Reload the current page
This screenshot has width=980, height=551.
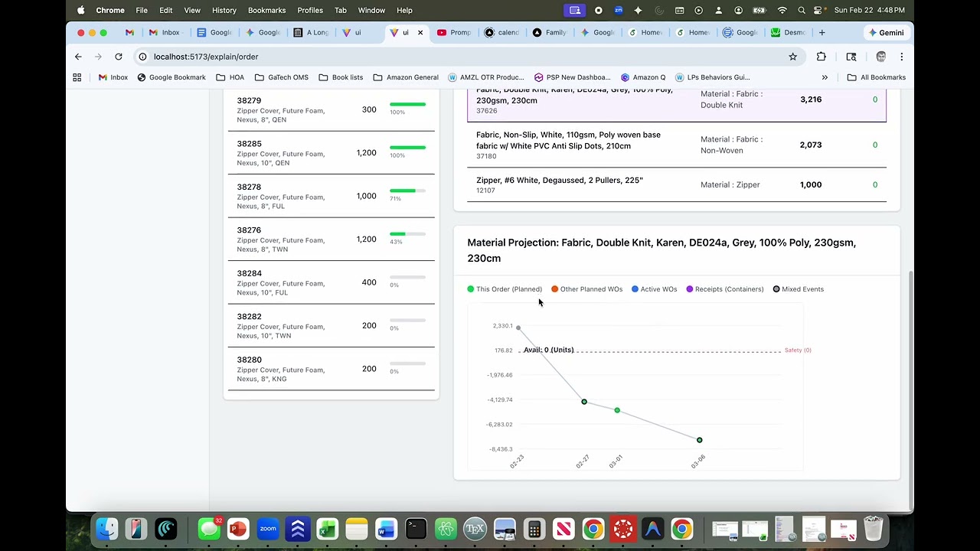point(119,57)
